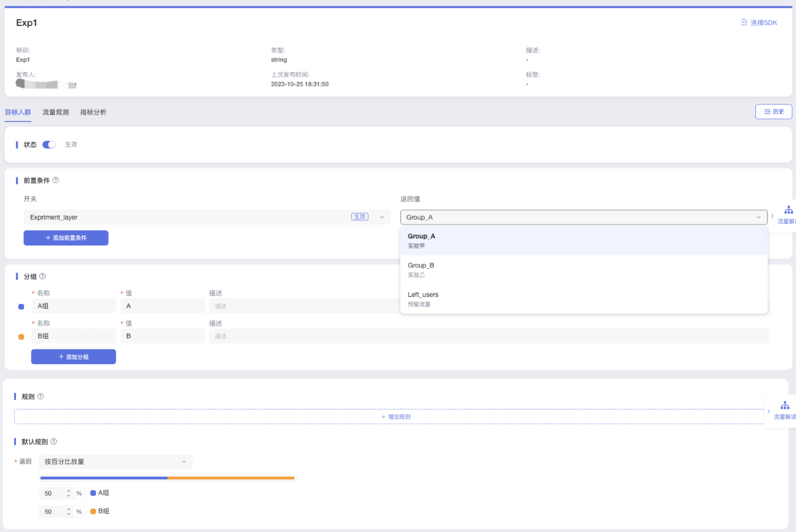This screenshot has height=532, width=796.
Task: Open the 连接SDK link
Action: [759, 22]
